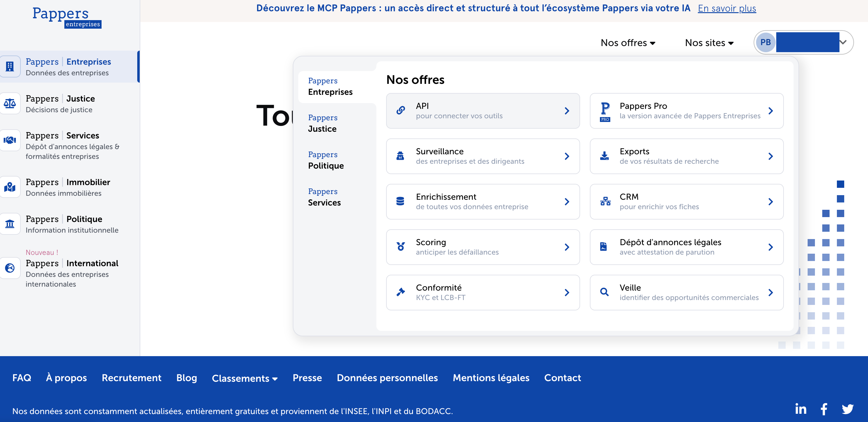Open the Scoring offer card

(482, 247)
